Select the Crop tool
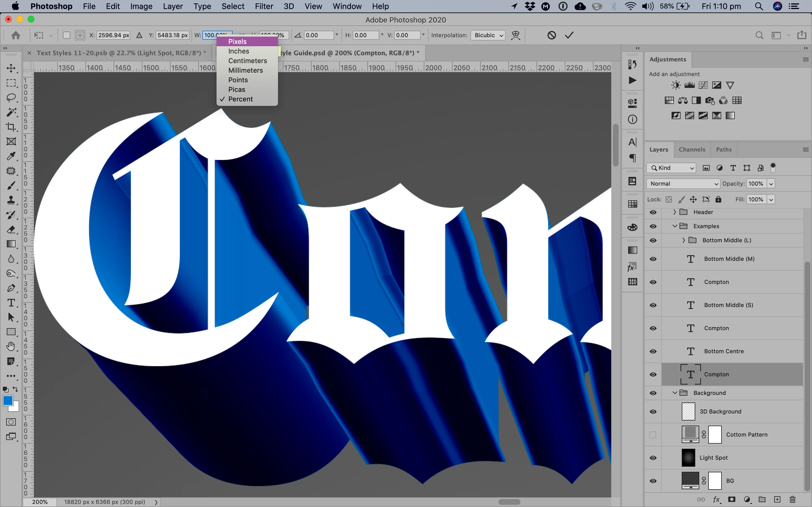Image resolution: width=812 pixels, height=507 pixels. [x=11, y=127]
